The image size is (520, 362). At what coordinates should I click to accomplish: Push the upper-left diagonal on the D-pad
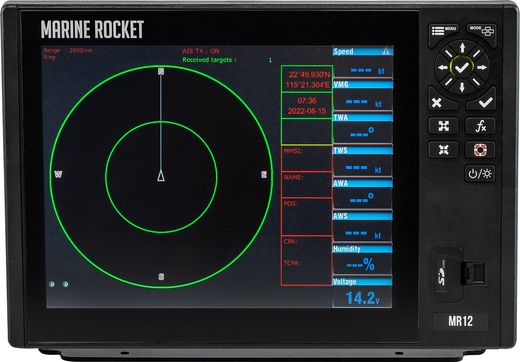tap(449, 53)
